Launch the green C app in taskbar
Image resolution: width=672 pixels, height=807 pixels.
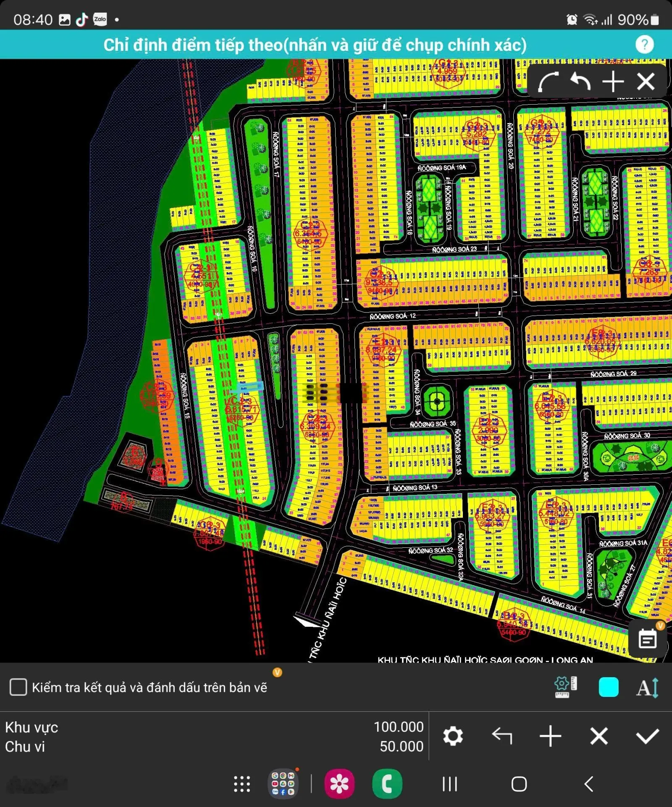click(x=387, y=783)
